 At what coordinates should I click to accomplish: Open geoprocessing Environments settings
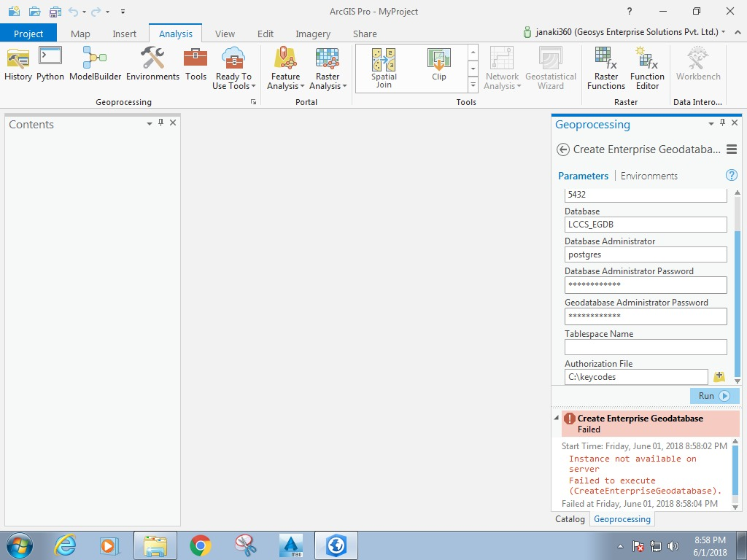pyautogui.click(x=152, y=64)
